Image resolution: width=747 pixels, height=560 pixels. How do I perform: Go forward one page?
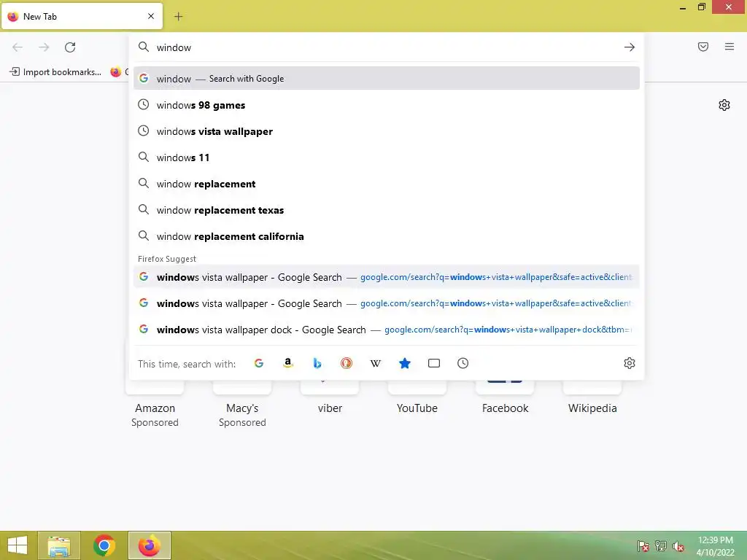tap(44, 47)
